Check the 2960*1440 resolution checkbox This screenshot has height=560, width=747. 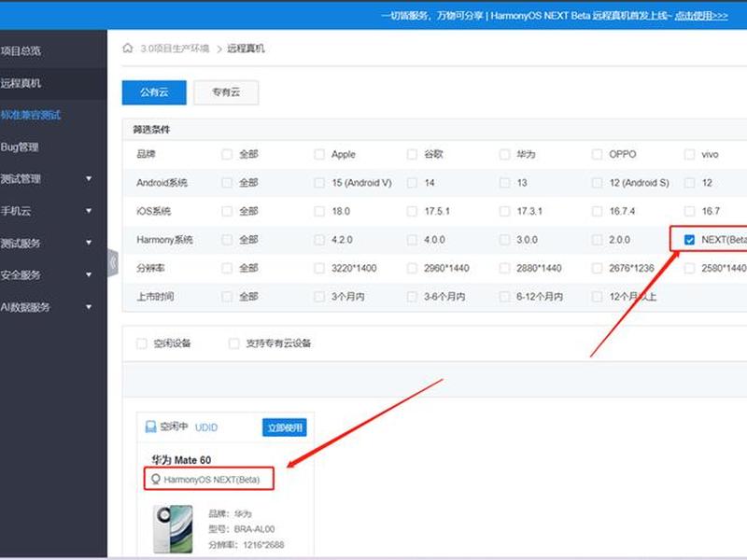(412, 268)
